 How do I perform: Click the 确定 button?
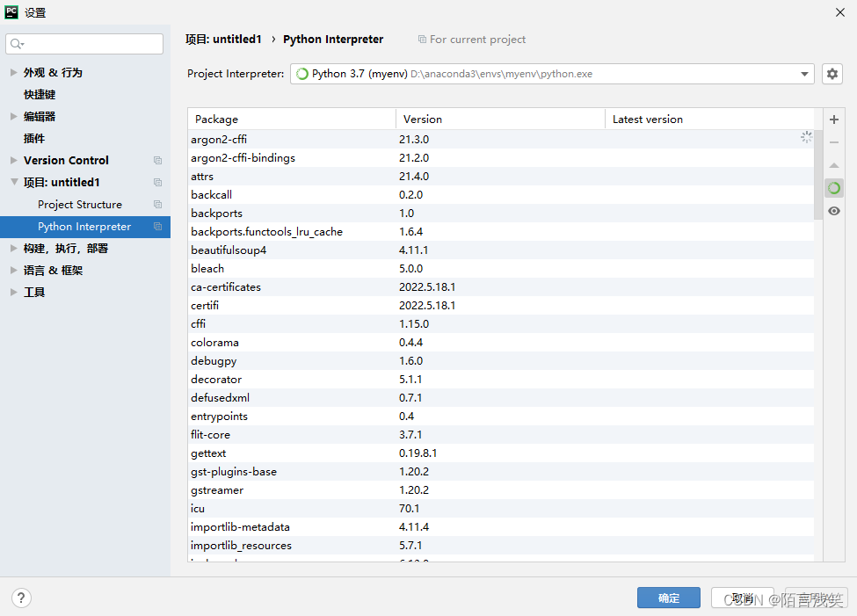tap(668, 598)
